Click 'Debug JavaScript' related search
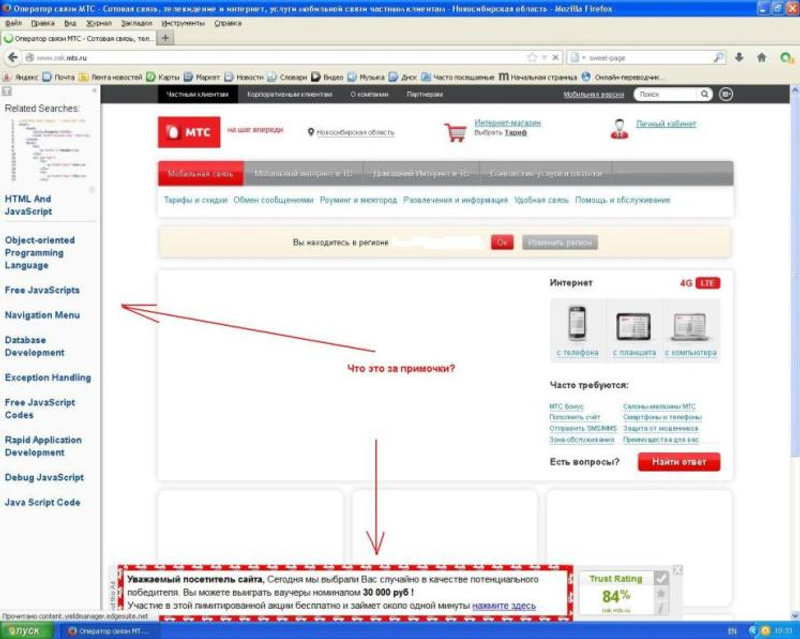The width and height of the screenshot is (800, 639). point(44,478)
